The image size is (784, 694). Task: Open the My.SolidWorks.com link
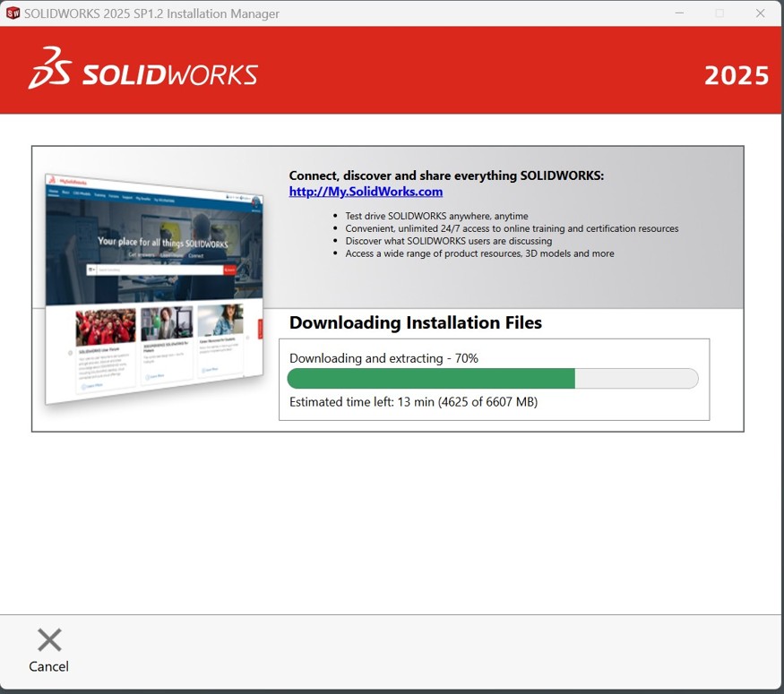(x=366, y=192)
